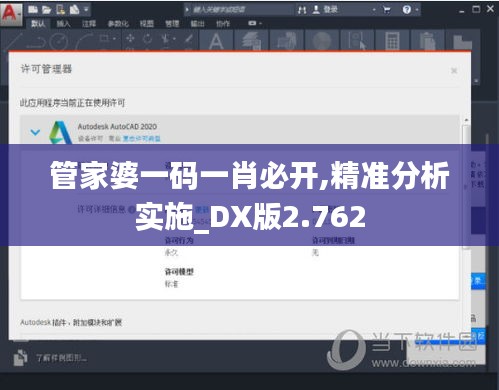Open the dropdown arrow next to Help
The image size is (499, 390).
click(x=417, y=10)
